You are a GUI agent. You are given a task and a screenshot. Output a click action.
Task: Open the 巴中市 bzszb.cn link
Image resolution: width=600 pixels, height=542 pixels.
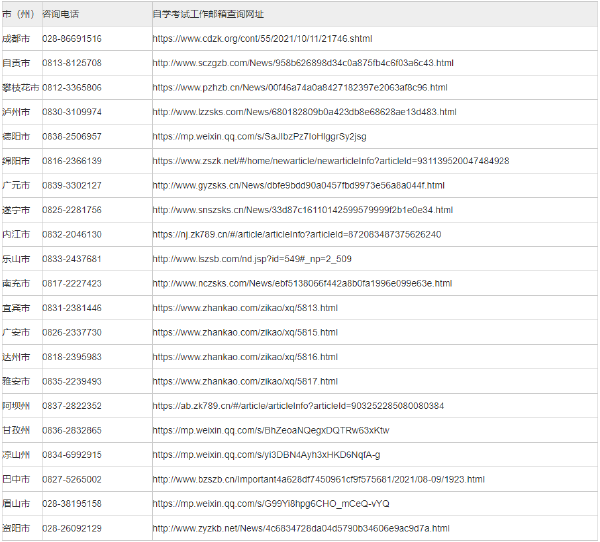318,480
